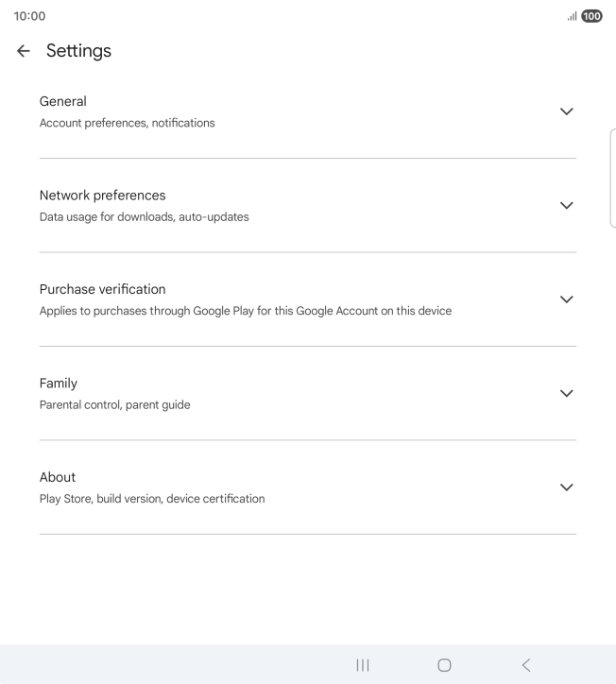Select the Family settings label

point(59,384)
